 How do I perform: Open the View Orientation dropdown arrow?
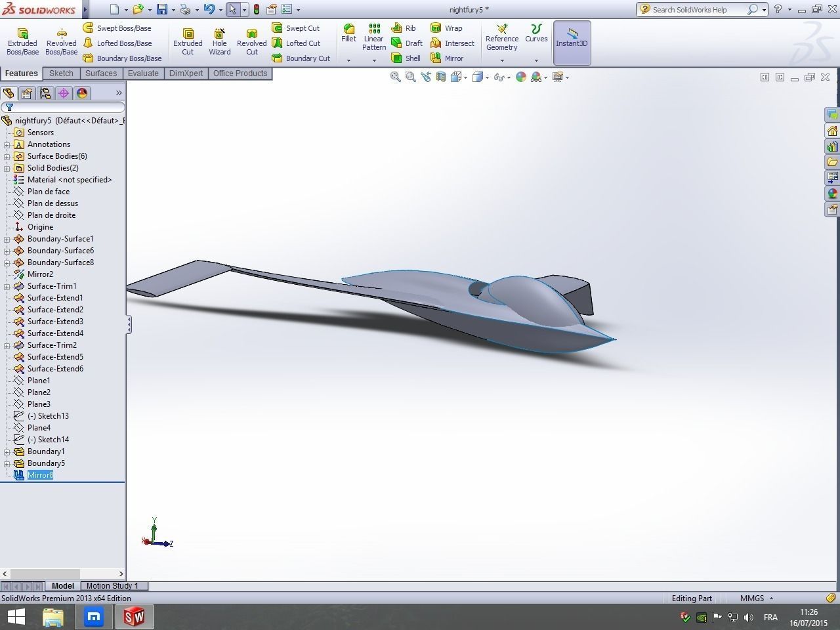tap(466, 77)
